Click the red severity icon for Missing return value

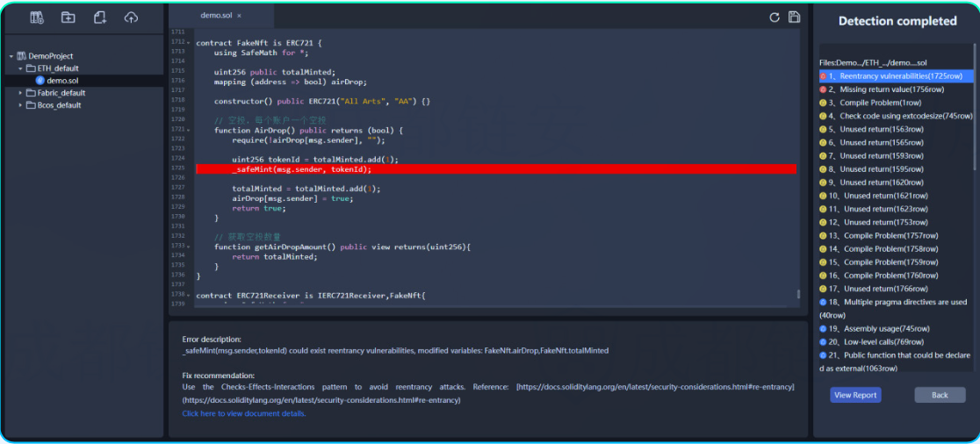click(823, 90)
